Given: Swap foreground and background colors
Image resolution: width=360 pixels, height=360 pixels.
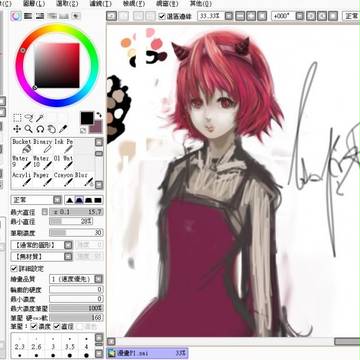Looking at the screenshot, I should tap(99, 115).
